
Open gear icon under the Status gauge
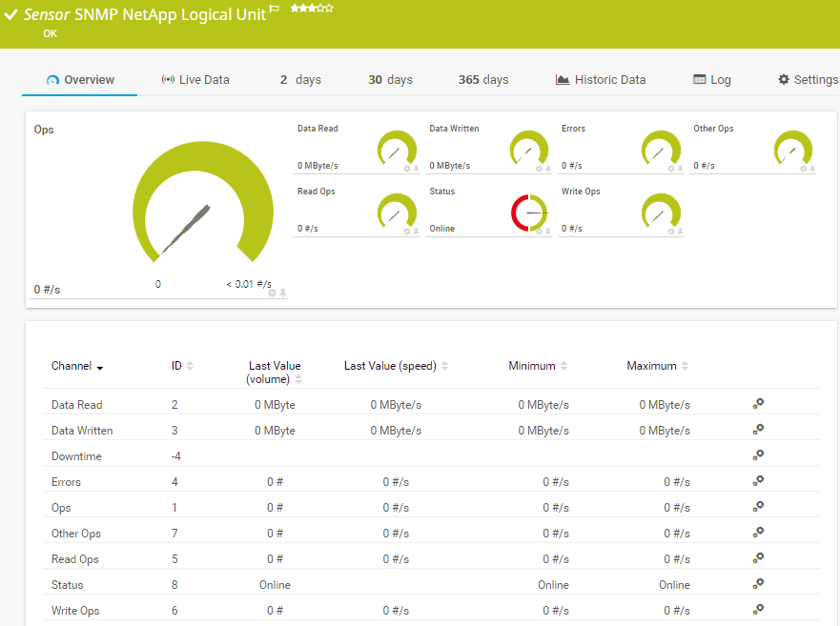pos(539,232)
